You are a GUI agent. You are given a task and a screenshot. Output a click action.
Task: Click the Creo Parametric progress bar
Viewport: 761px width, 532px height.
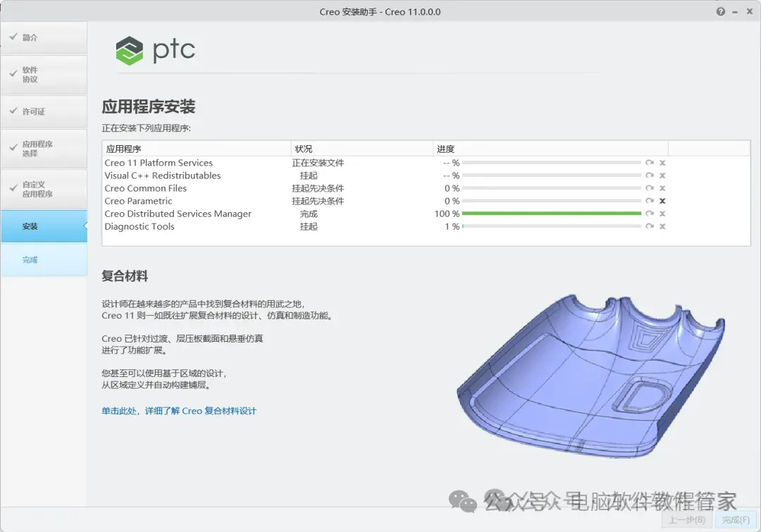tap(551, 201)
